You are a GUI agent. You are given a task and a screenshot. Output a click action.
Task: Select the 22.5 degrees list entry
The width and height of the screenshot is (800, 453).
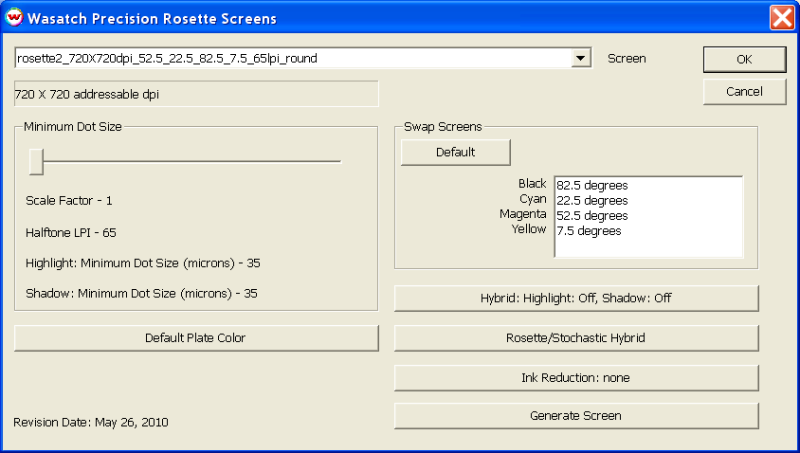(x=592, y=200)
